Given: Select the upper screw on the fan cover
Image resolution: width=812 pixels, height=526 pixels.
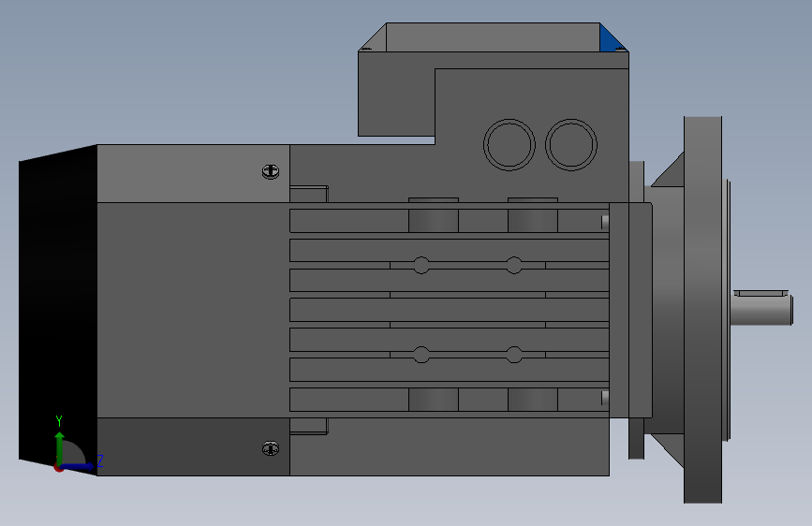Looking at the screenshot, I should coord(271,171).
